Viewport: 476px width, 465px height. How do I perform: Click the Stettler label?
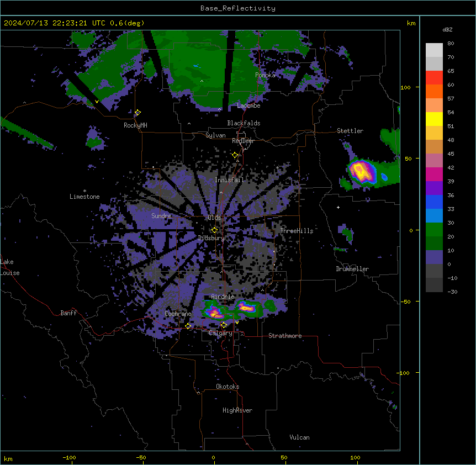350,131
